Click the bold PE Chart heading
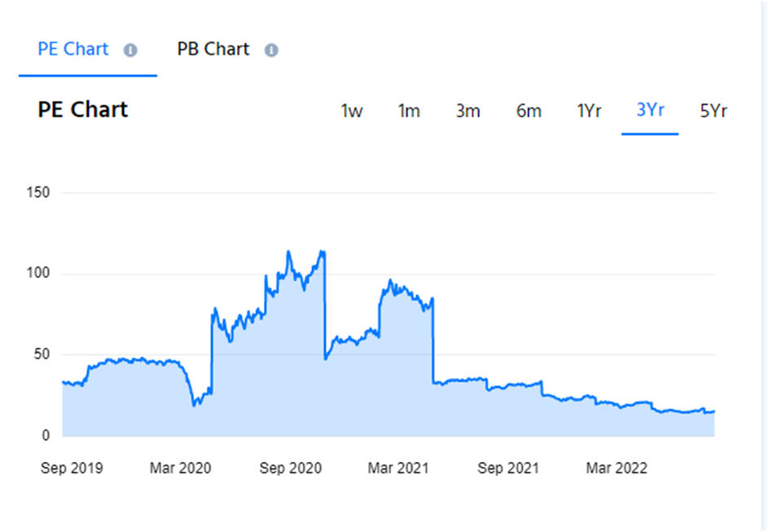The width and height of the screenshot is (769, 532). [82, 110]
